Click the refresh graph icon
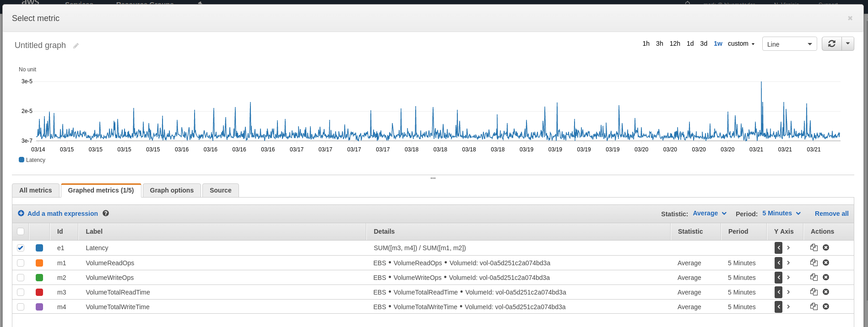 coord(831,44)
